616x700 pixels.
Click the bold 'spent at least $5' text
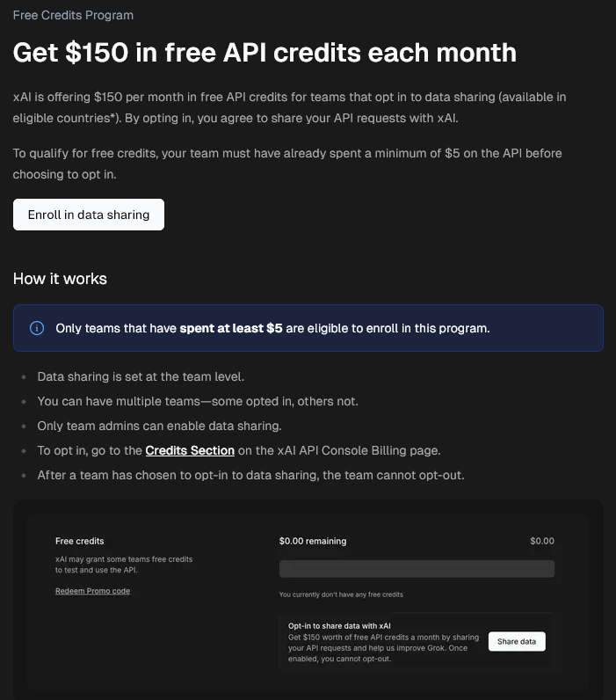[x=231, y=328]
